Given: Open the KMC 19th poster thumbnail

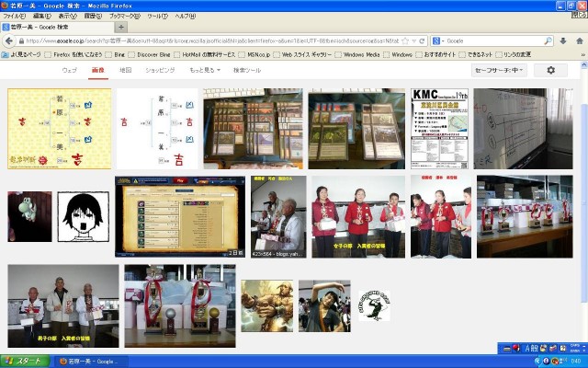Looking at the screenshot, I should point(439,129).
